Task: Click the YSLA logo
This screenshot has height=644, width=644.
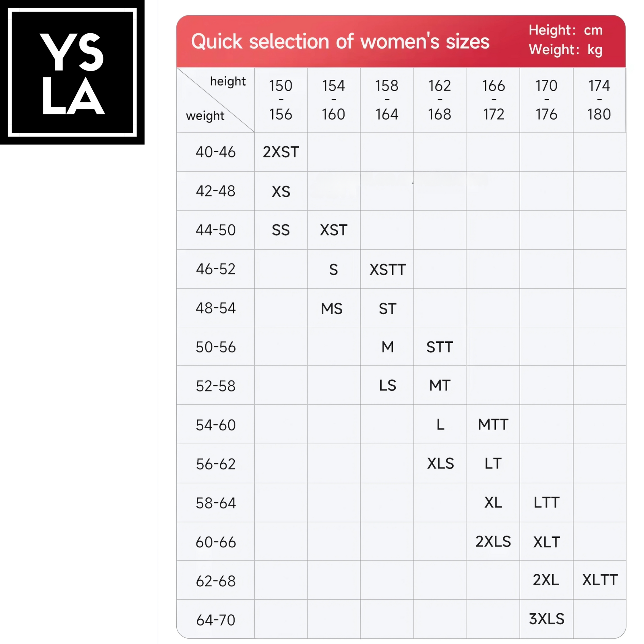Action: [72, 72]
